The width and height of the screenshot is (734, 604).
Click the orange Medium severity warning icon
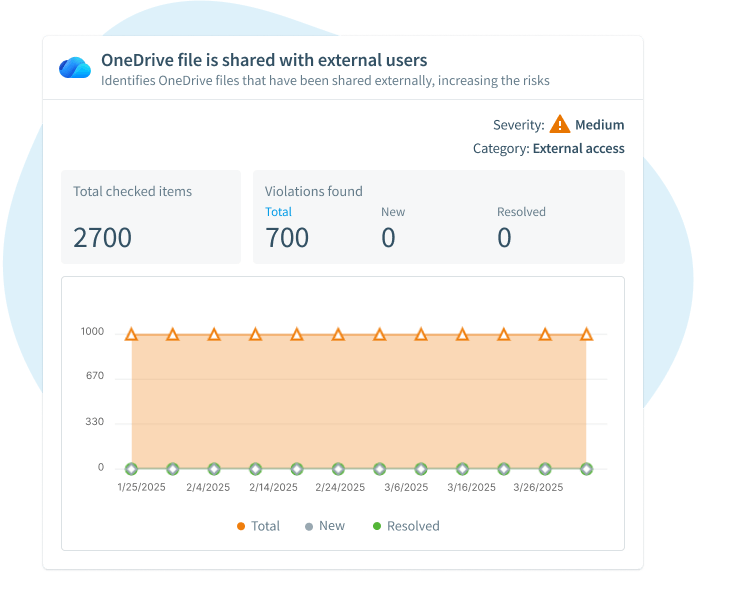(559, 125)
